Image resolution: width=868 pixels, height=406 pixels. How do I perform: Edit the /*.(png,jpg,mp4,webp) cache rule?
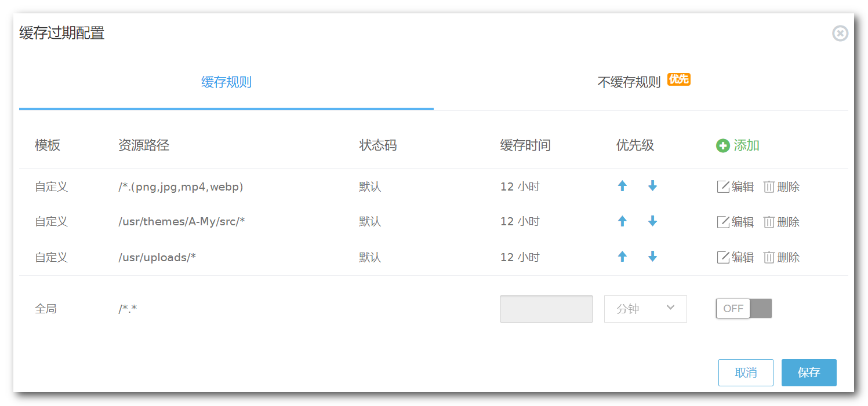[x=735, y=186]
